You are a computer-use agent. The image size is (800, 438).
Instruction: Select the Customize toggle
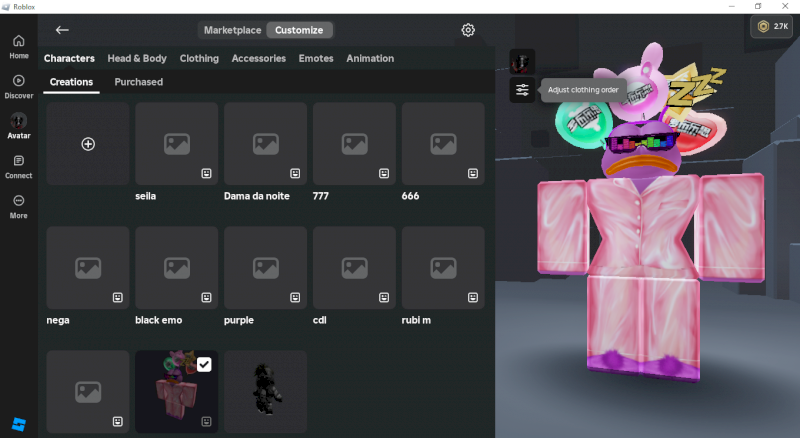click(300, 30)
